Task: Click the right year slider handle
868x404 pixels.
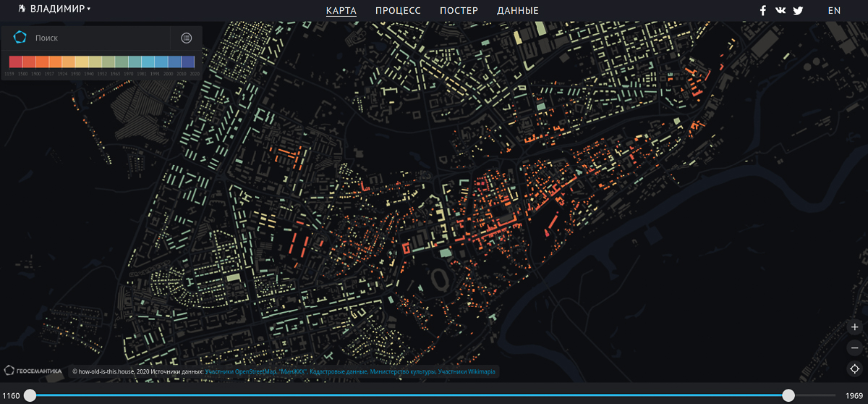Action: (788, 395)
